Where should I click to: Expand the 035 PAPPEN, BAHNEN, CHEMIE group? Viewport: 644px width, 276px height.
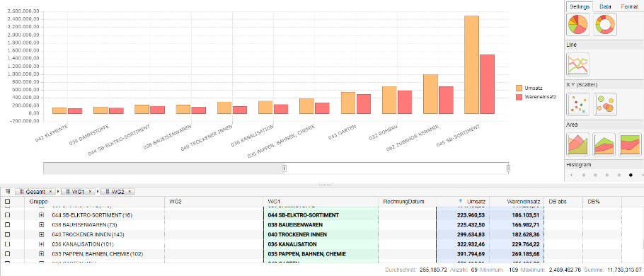click(42, 254)
